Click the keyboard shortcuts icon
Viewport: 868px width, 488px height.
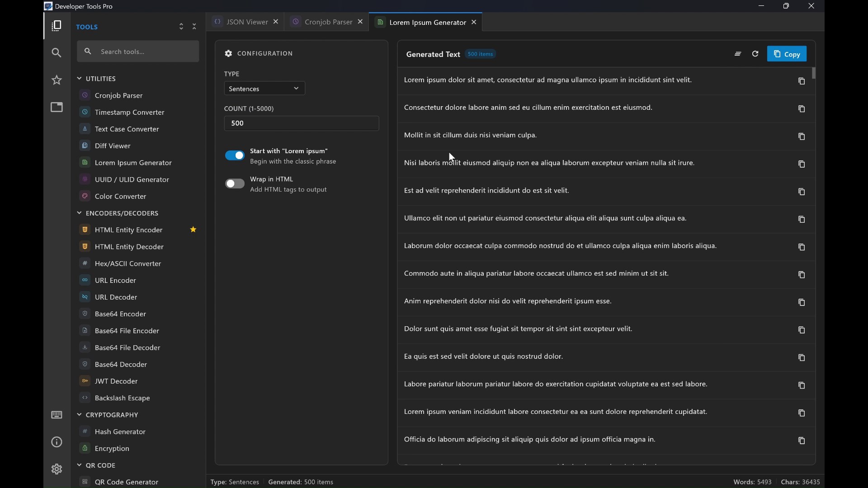coord(57,415)
